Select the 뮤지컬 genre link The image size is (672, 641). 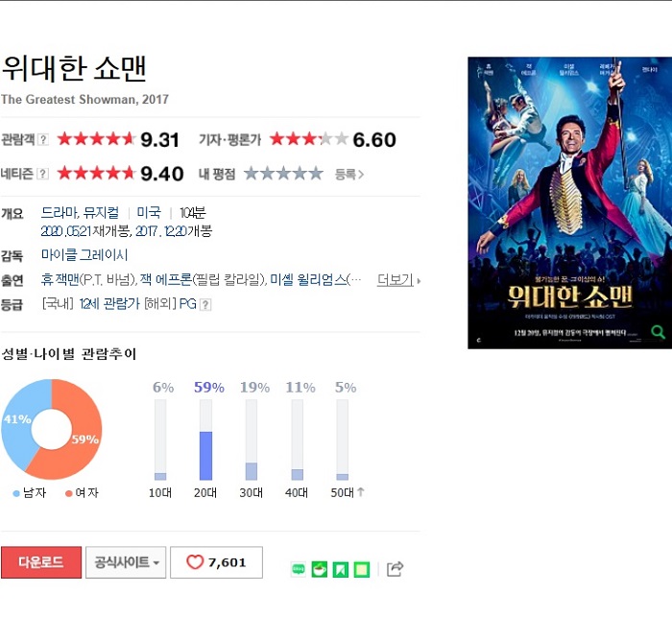click(101, 212)
